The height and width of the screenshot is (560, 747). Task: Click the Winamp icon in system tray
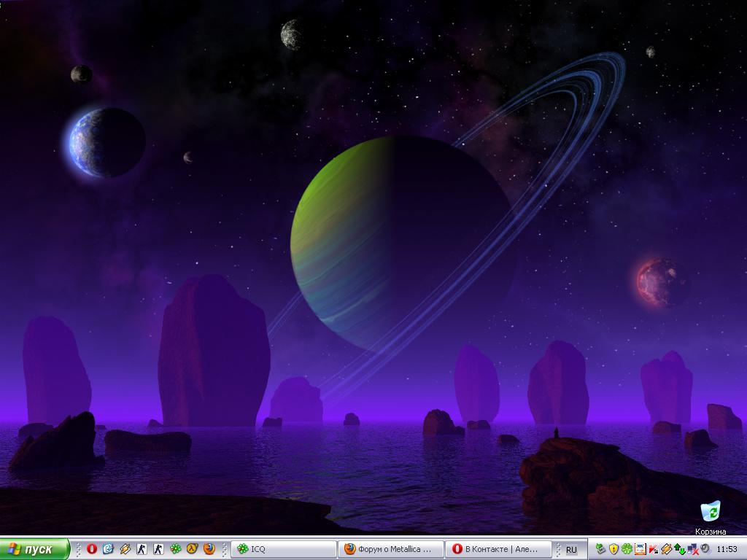click(x=666, y=549)
